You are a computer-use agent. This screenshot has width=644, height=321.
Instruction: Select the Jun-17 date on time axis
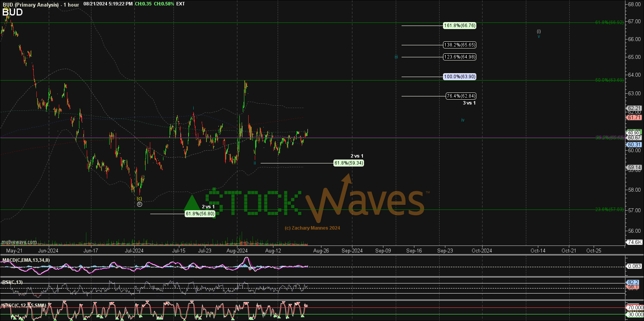click(91, 251)
